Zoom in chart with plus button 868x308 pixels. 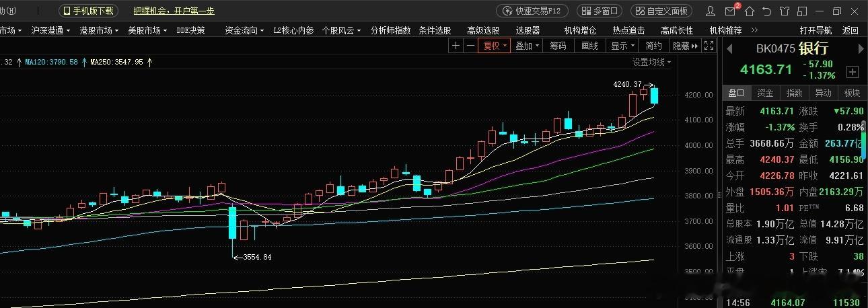click(456, 46)
